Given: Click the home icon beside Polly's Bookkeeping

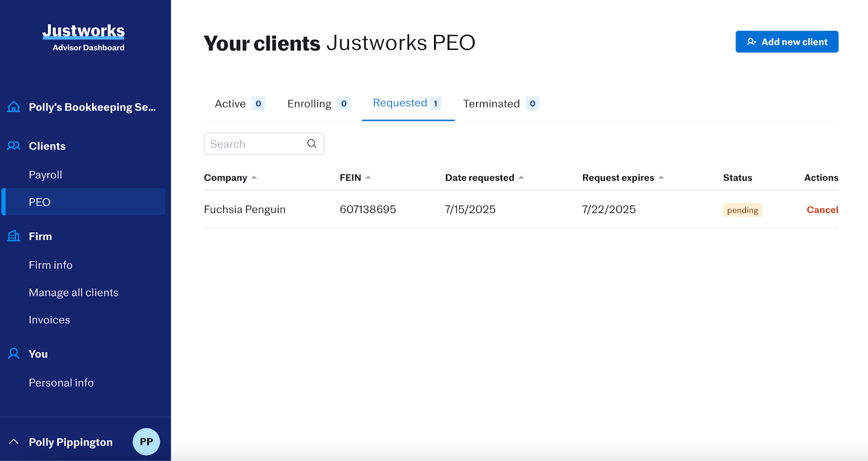Looking at the screenshot, I should [14, 107].
